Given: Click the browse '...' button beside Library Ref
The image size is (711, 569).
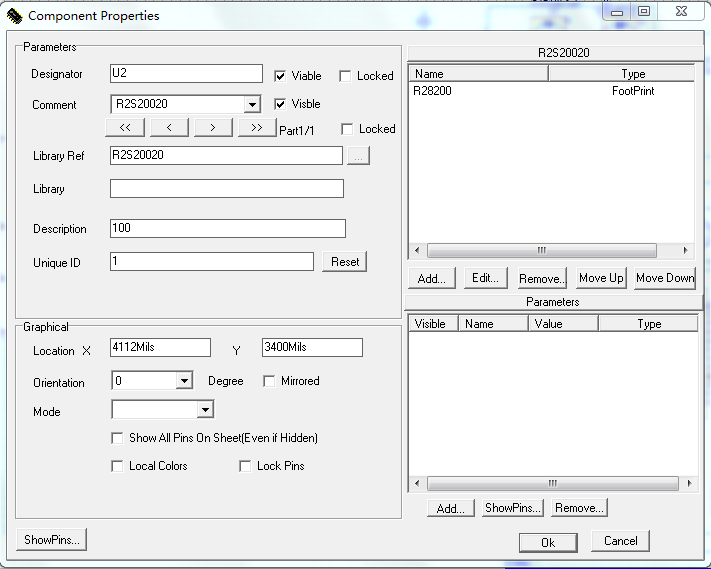Looking at the screenshot, I should tap(360, 156).
